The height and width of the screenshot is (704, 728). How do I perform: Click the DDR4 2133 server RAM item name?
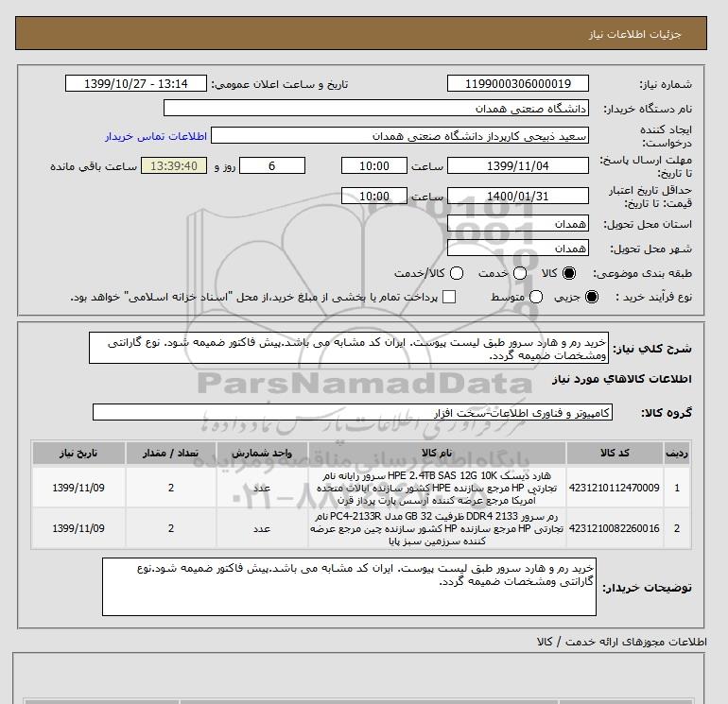click(x=437, y=528)
